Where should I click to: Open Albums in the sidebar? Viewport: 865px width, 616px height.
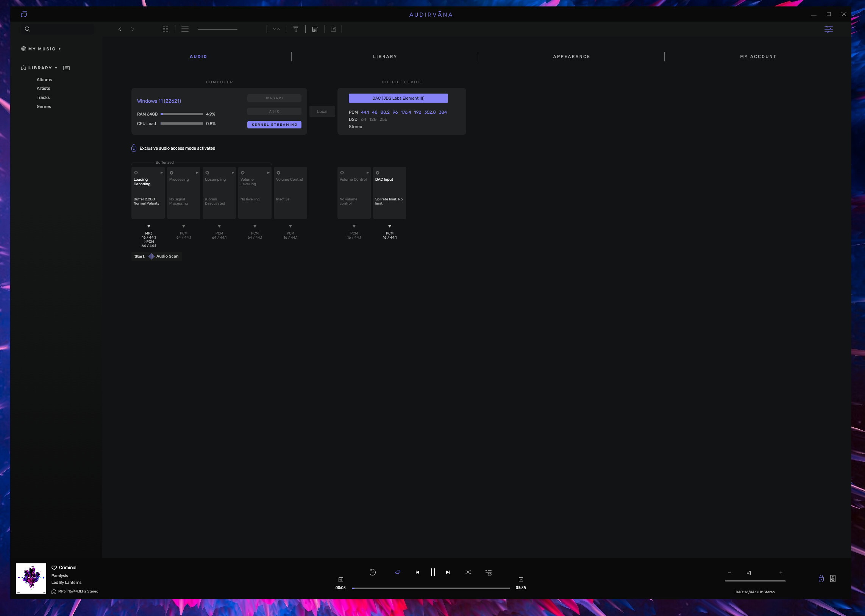point(44,80)
